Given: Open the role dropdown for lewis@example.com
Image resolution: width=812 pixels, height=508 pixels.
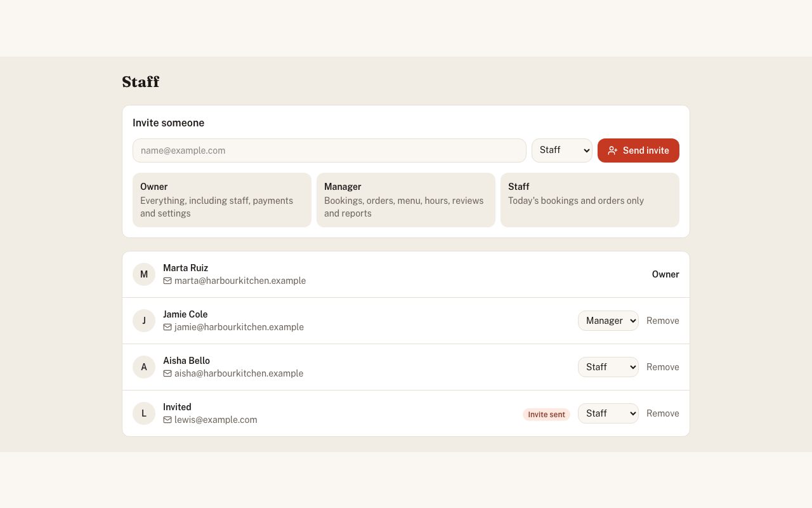Looking at the screenshot, I should (608, 413).
